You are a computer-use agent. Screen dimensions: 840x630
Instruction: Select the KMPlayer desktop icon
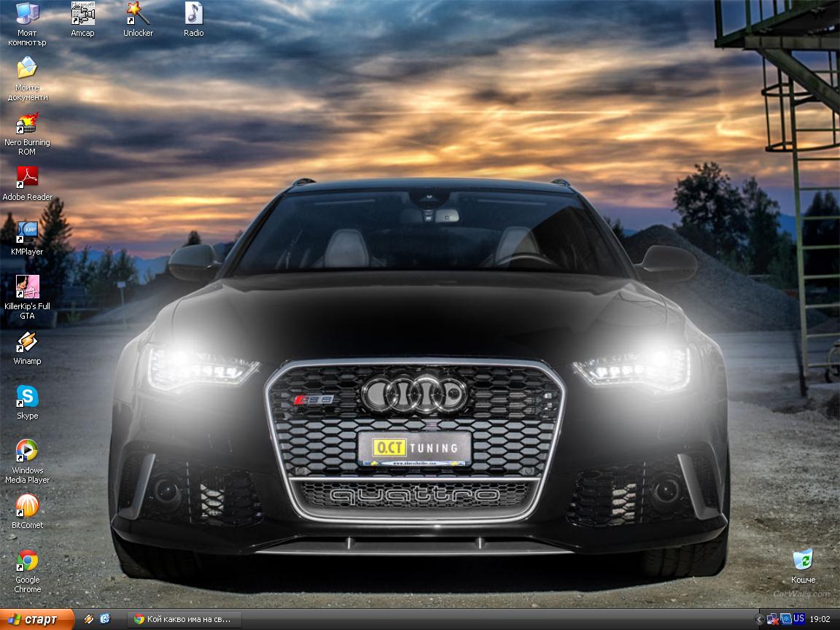point(27,233)
